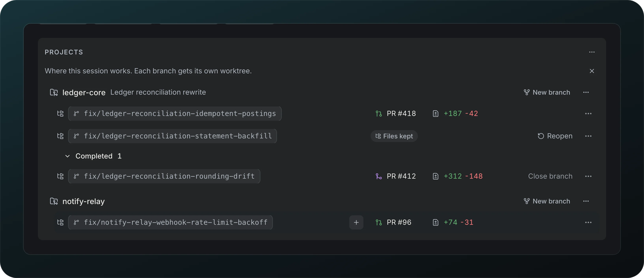Select the fix/notify-relay-webhook-rate-limit-backoff branch chip

[170, 222]
